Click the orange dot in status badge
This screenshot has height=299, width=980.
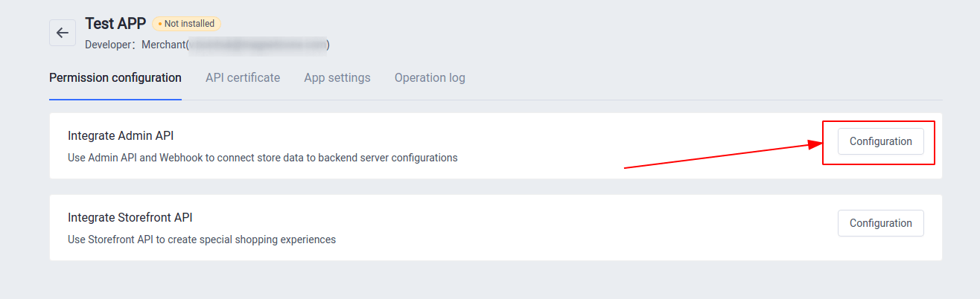pos(160,24)
